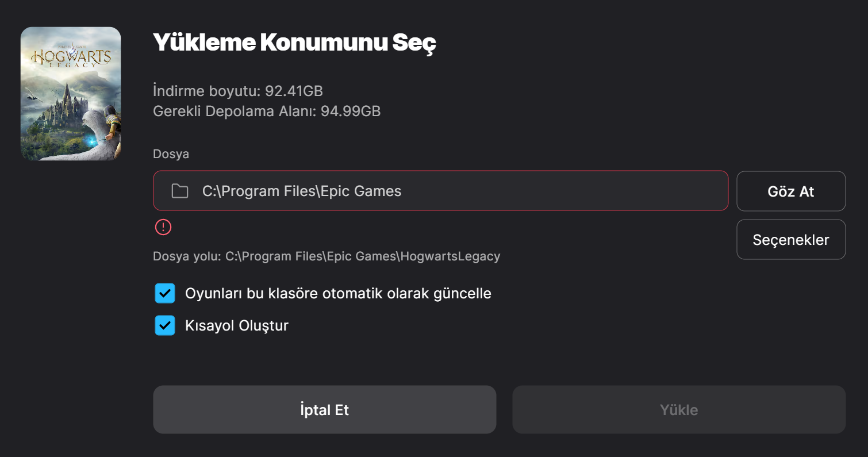The width and height of the screenshot is (868, 457).
Task: Click the 'Yükleme Konumunu Seç' heading
Action: click(x=294, y=42)
